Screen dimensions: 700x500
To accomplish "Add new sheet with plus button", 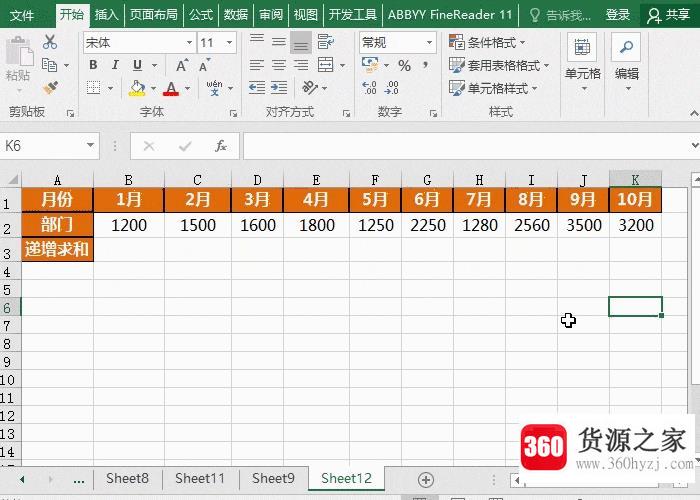I will pos(426,480).
